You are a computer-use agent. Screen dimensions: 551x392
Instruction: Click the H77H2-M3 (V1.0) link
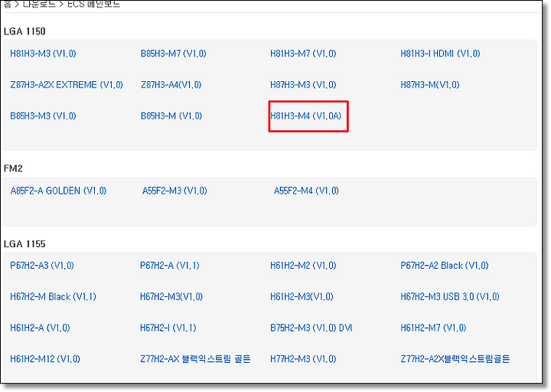click(303, 359)
